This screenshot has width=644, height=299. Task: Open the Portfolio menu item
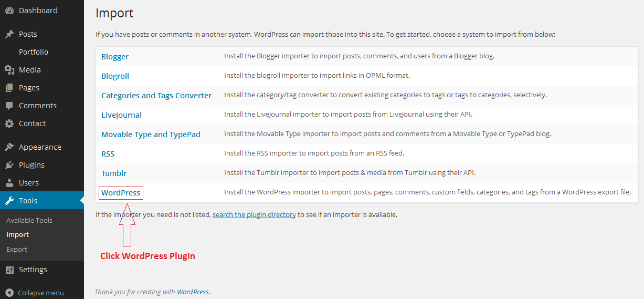pyautogui.click(x=34, y=52)
